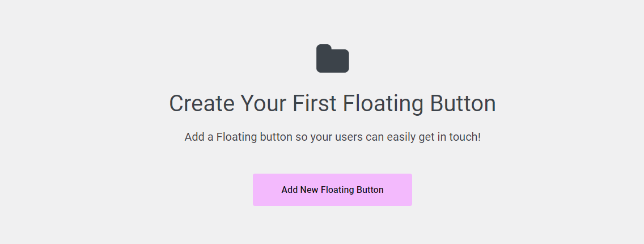Click the 'Add a Floating button' subtitle text
The width and height of the screenshot is (644, 244).
point(332,137)
